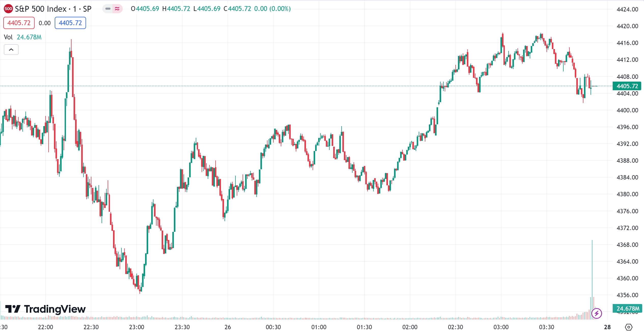Screen dimensions: 644x333
Task: Click the gray dash market status icon
Action: (108, 9)
